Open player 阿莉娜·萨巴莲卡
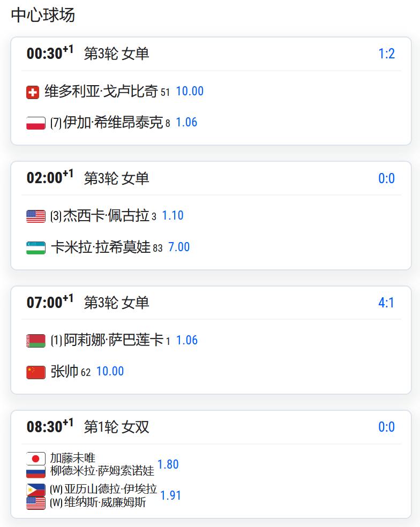 pyautogui.click(x=114, y=340)
